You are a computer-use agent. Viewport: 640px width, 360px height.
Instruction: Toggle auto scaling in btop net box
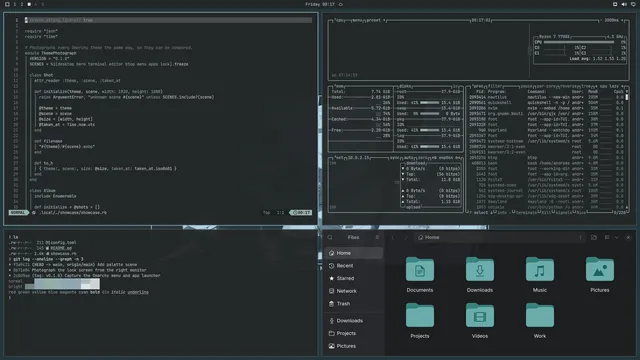point(409,158)
